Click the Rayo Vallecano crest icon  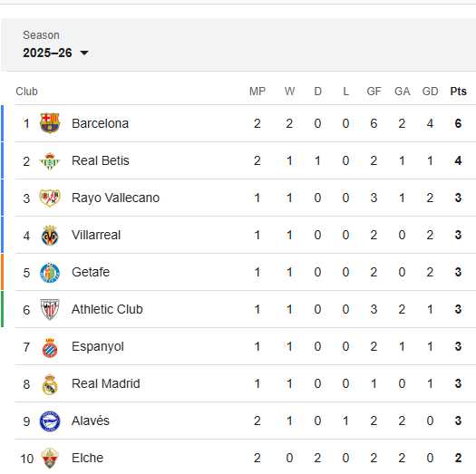50,198
